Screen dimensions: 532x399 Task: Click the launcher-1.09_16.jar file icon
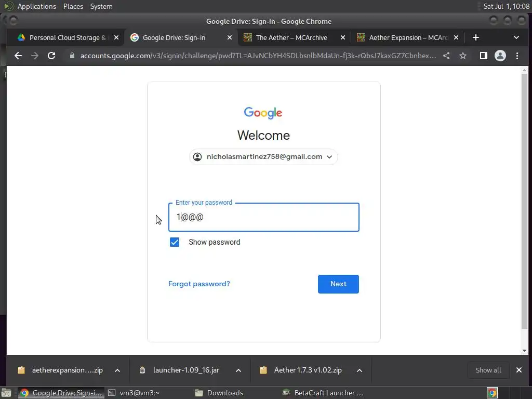point(142,370)
